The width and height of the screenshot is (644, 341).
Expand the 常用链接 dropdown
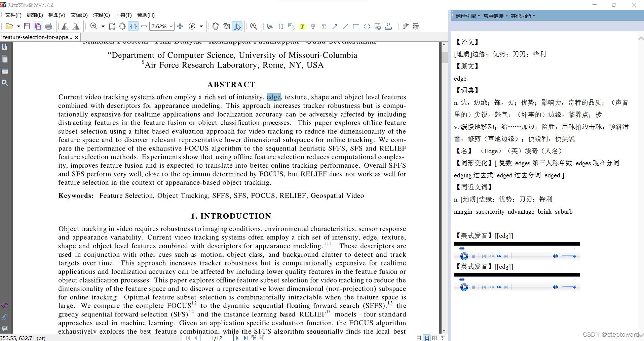[x=495, y=16]
